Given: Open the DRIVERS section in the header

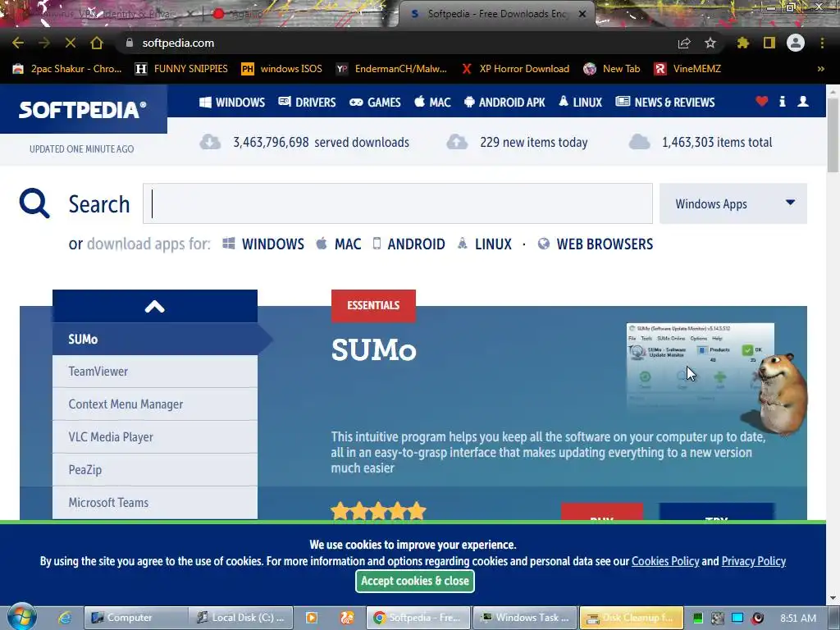Looking at the screenshot, I should point(307,102).
